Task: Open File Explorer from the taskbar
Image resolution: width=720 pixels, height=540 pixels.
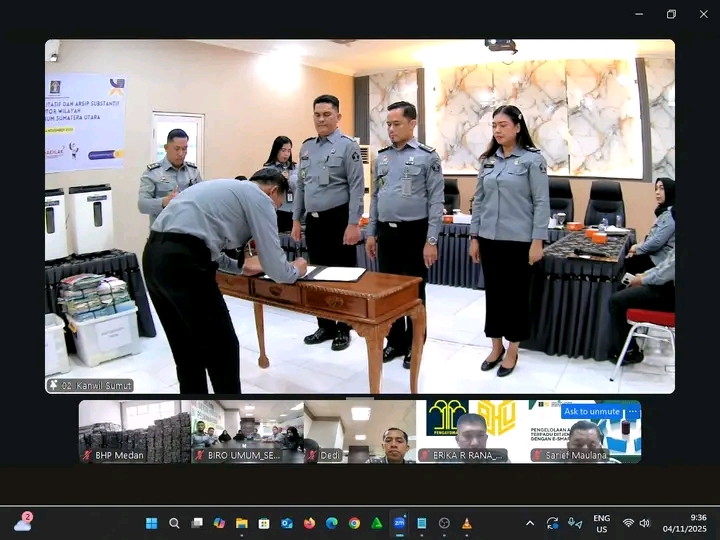Action: click(x=241, y=523)
